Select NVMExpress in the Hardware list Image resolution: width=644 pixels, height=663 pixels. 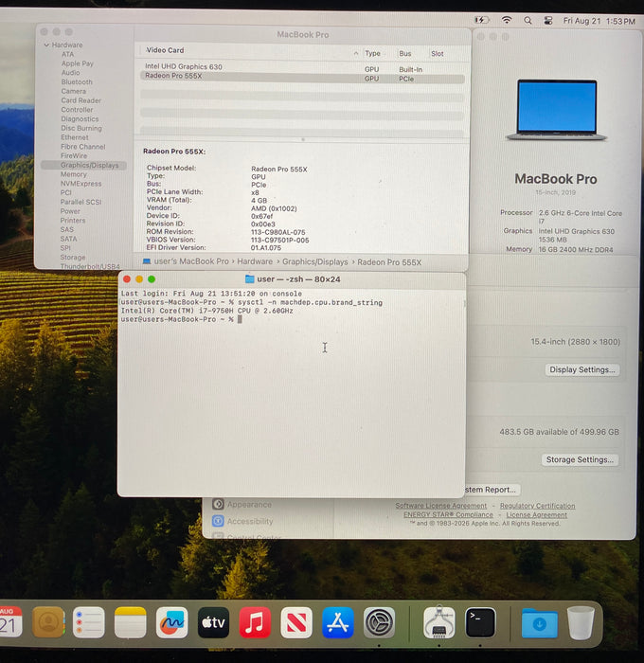pos(81,184)
